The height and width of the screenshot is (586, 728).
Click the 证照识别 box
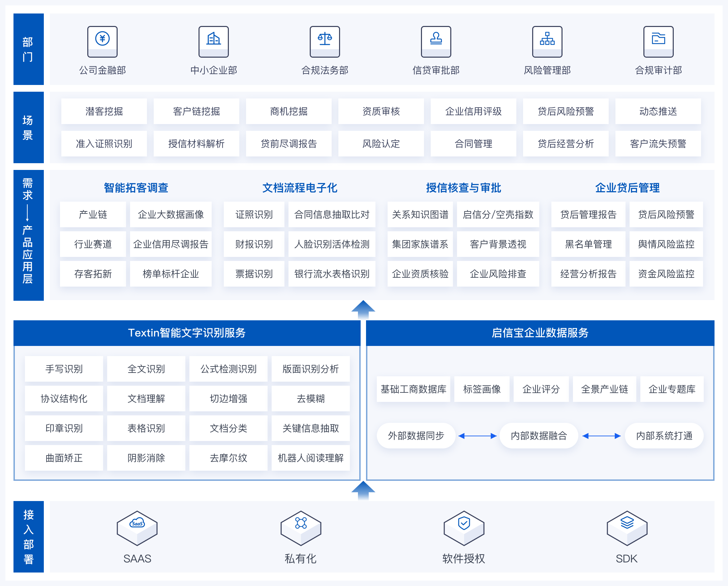[x=254, y=214]
